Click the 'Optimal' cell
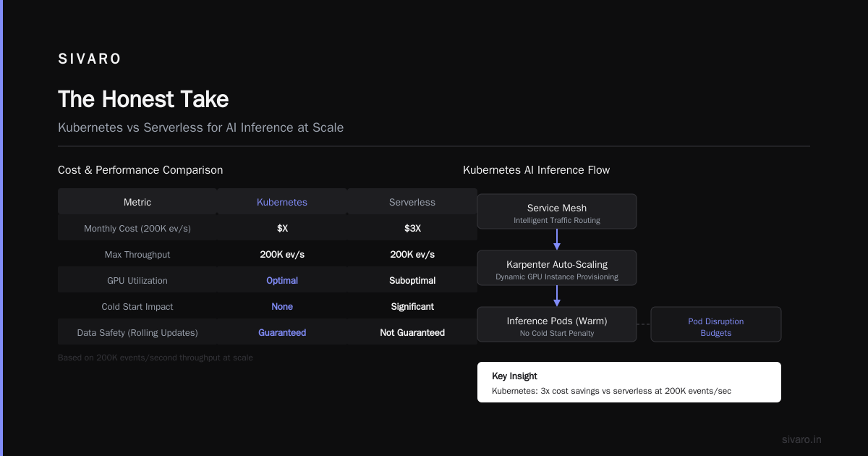Viewport: 868px width, 456px height. tap(282, 281)
